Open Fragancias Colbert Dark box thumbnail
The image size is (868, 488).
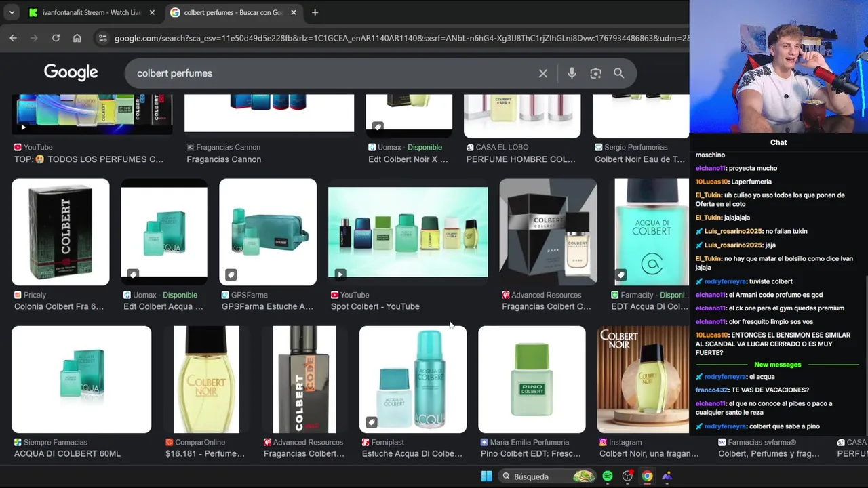coord(548,232)
